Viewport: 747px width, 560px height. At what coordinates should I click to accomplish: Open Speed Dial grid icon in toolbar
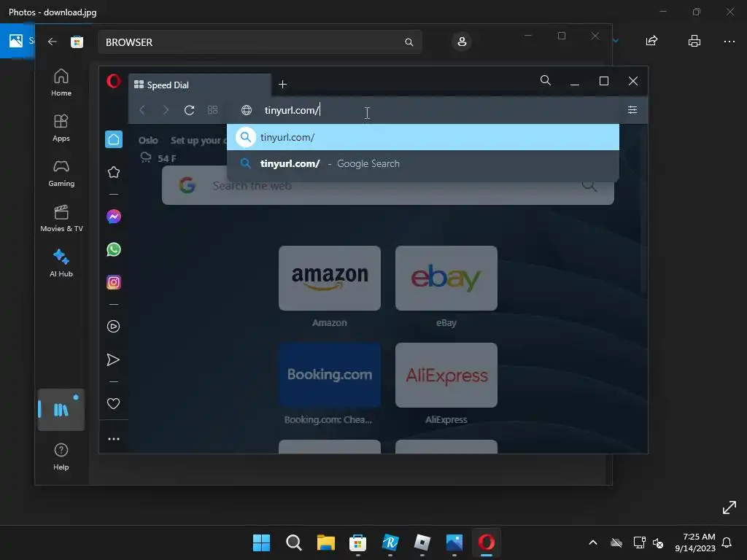(212, 110)
